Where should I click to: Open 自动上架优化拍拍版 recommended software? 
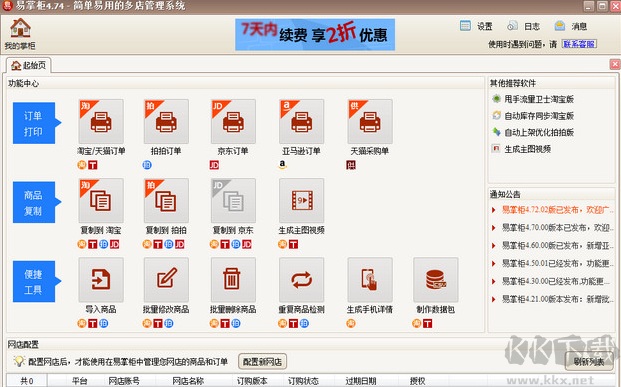click(533, 132)
